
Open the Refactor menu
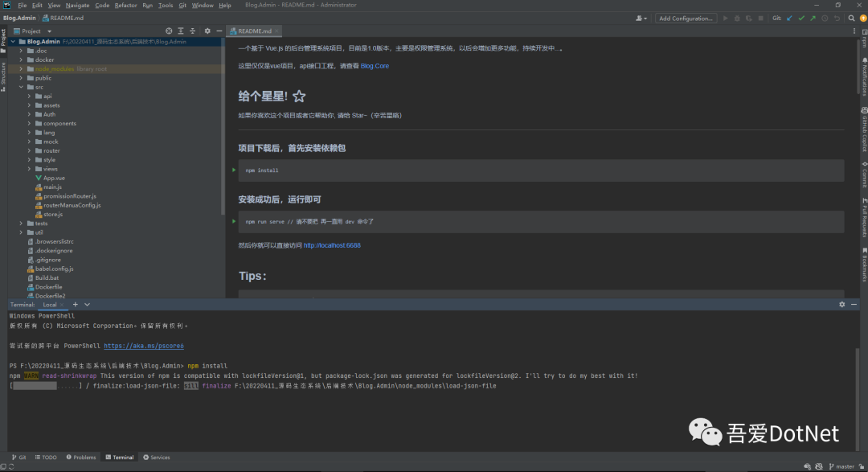pos(125,5)
